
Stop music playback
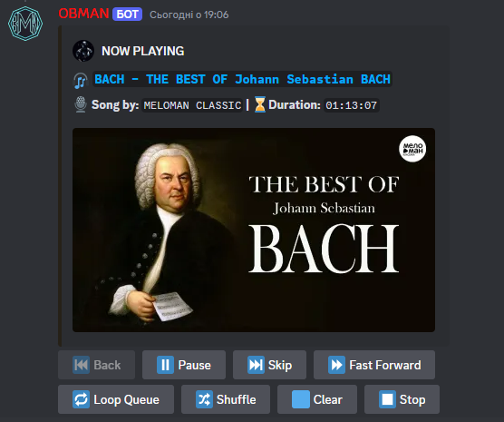pyautogui.click(x=402, y=399)
